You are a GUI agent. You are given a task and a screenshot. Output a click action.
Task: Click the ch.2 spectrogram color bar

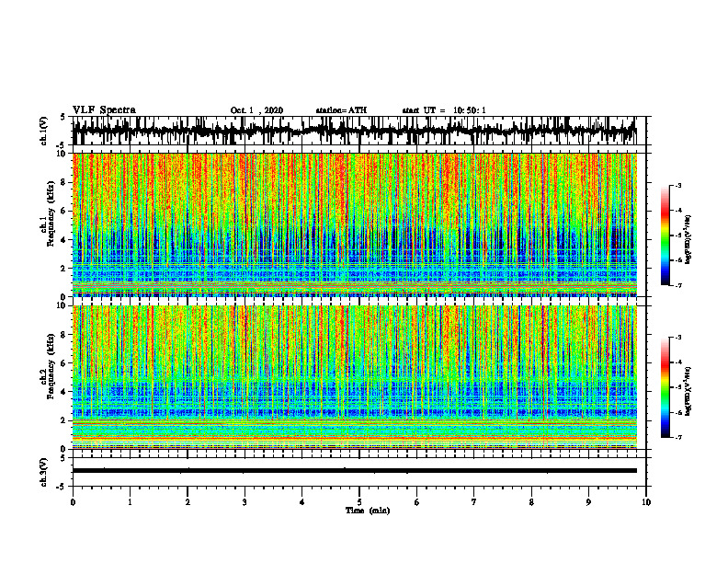[x=665, y=387]
